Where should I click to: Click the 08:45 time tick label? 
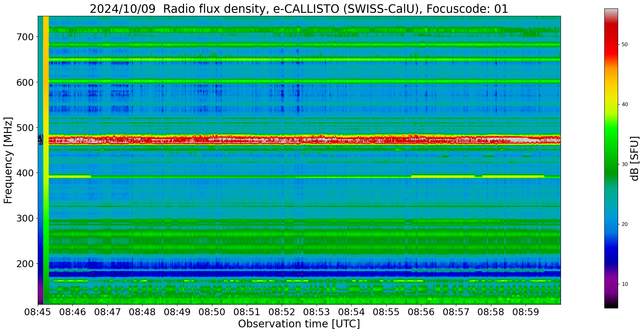pyautogui.click(x=38, y=312)
